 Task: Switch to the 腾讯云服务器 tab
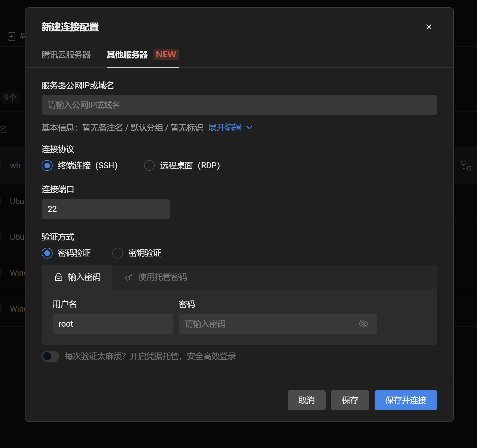pyautogui.click(x=66, y=55)
